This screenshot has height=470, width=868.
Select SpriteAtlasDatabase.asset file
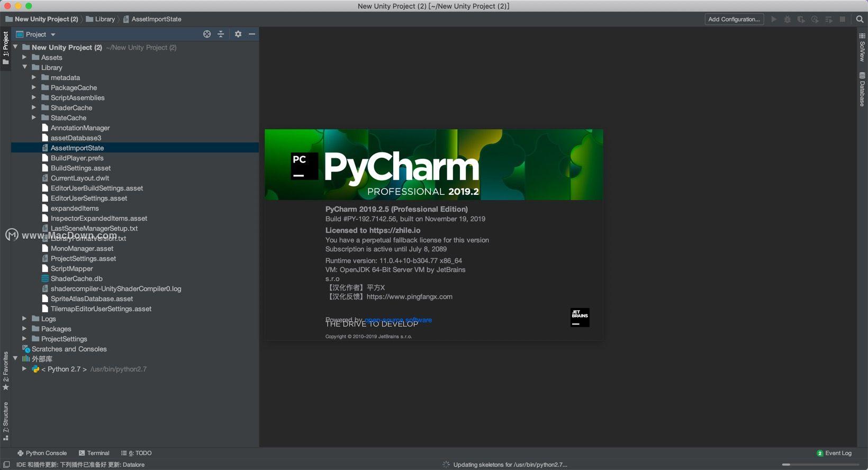click(92, 299)
